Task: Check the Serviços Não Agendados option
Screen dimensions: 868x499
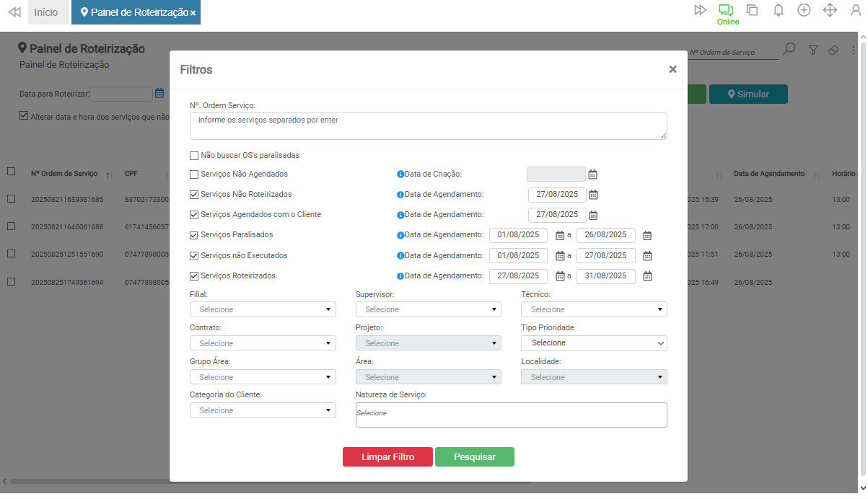Action: pyautogui.click(x=194, y=175)
